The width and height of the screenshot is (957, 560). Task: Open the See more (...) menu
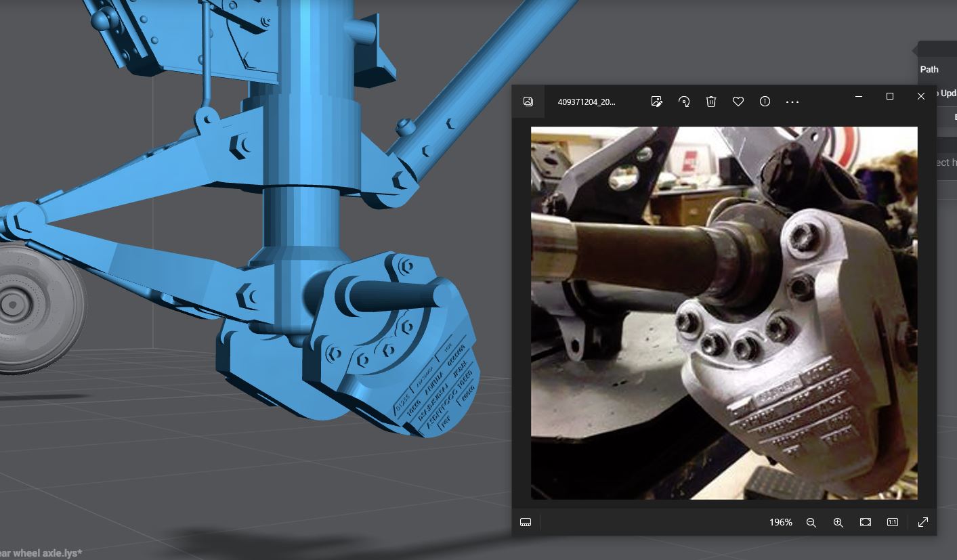(792, 102)
